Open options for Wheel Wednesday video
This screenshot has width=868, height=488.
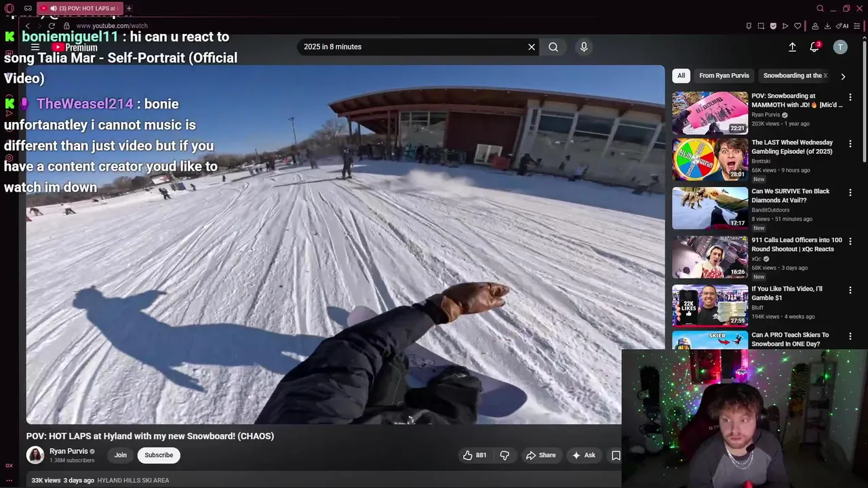[x=850, y=144]
